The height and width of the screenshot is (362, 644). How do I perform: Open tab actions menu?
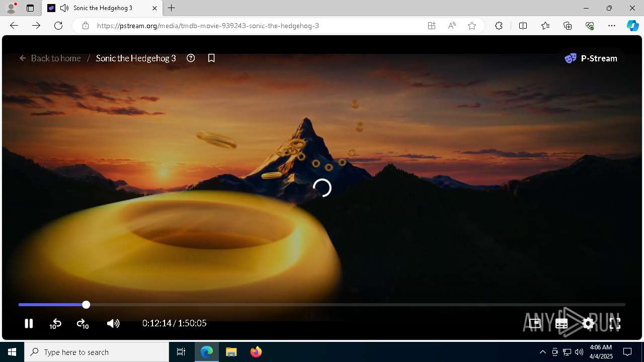point(30,8)
